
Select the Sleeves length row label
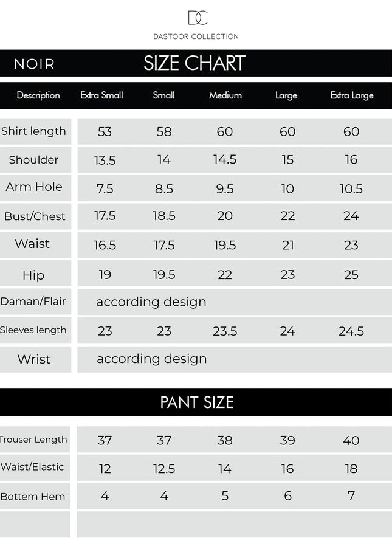(x=33, y=330)
